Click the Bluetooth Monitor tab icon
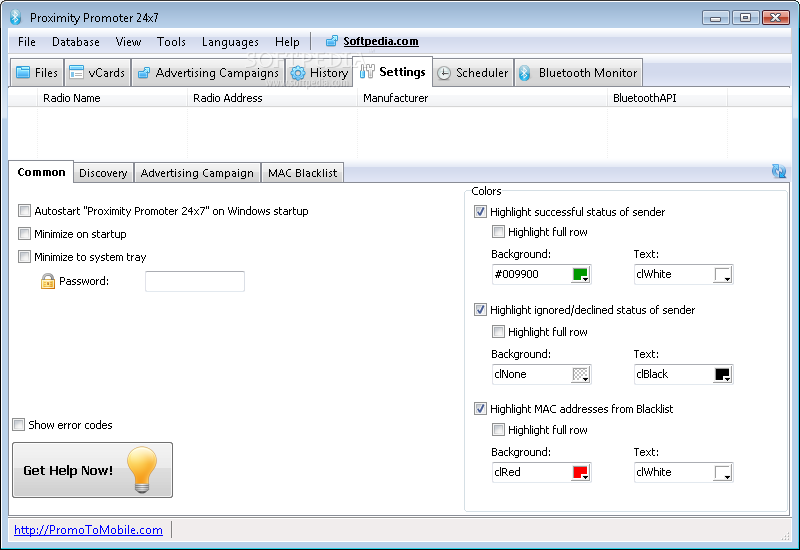Viewport: 800px width, 550px height. click(x=525, y=73)
